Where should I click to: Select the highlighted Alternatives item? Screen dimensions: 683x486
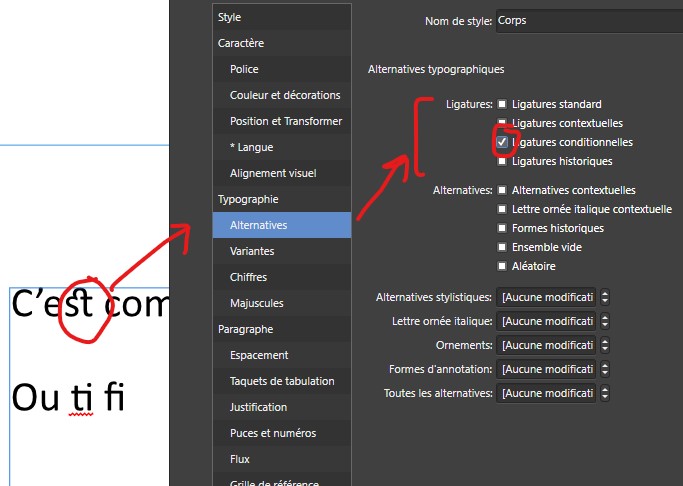pyautogui.click(x=282, y=225)
